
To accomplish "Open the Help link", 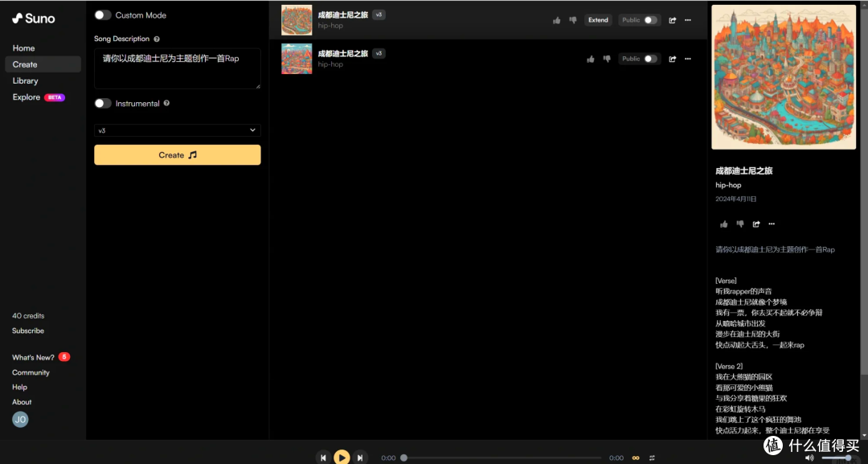I will point(19,387).
